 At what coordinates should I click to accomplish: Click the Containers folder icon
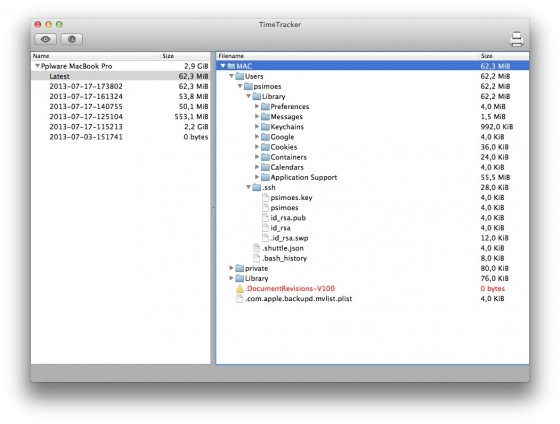pos(265,157)
